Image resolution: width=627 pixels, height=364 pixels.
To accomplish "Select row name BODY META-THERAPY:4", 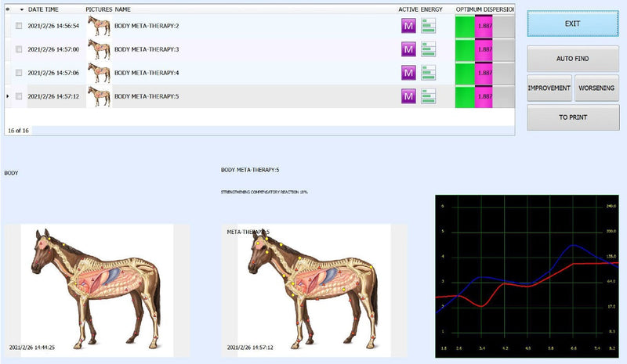I will tap(147, 73).
